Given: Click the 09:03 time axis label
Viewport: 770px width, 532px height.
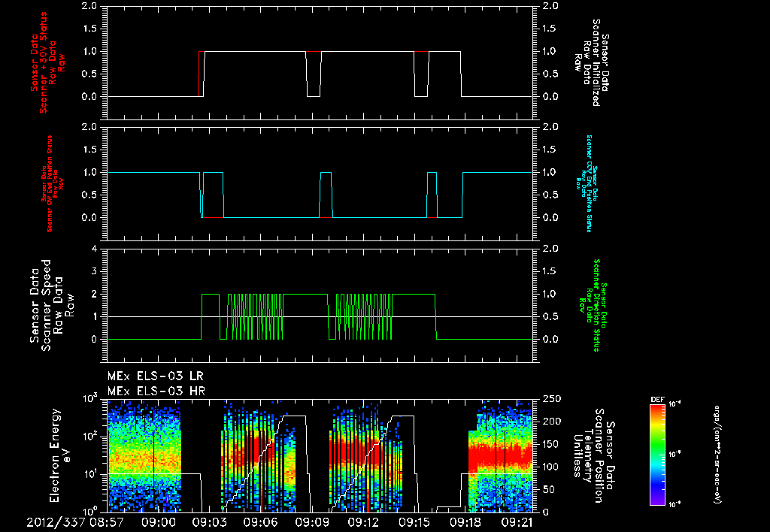Looking at the screenshot, I should 210,523.
